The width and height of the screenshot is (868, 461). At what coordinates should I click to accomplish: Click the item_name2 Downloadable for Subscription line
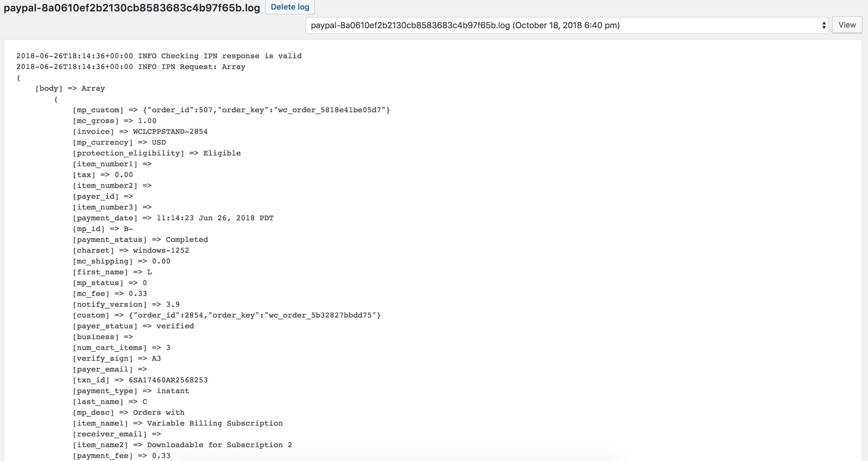pyautogui.click(x=182, y=444)
